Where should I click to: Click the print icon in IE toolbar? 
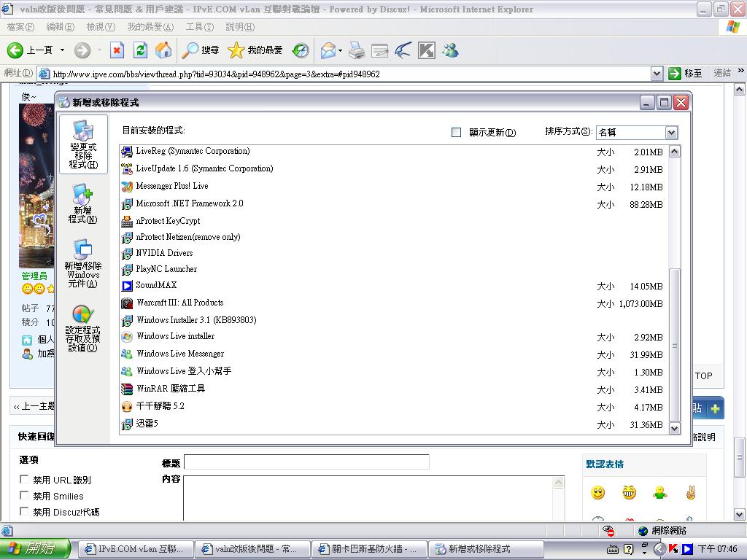pyautogui.click(x=356, y=50)
